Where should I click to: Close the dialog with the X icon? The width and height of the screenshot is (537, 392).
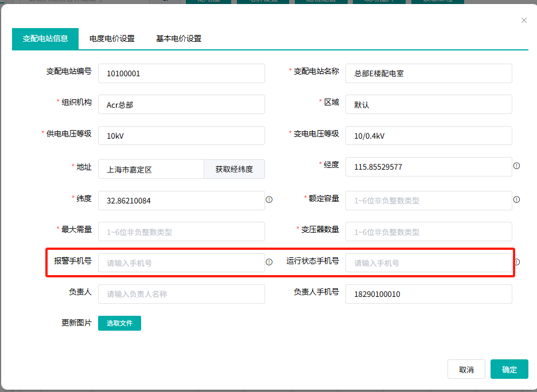click(x=524, y=21)
